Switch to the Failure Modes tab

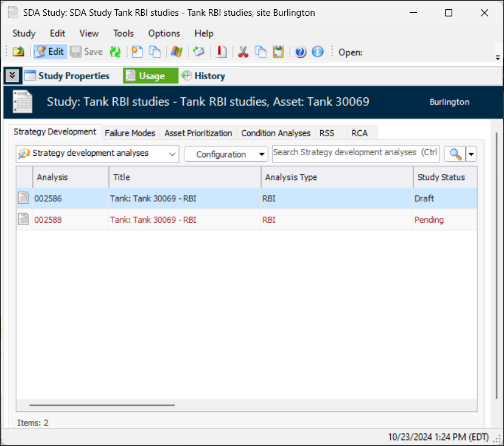130,133
